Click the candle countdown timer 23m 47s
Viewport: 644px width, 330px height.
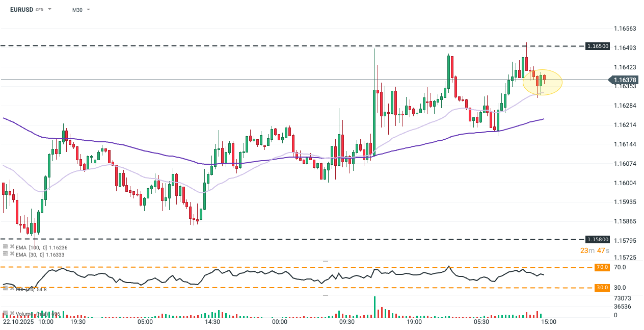pyautogui.click(x=594, y=250)
